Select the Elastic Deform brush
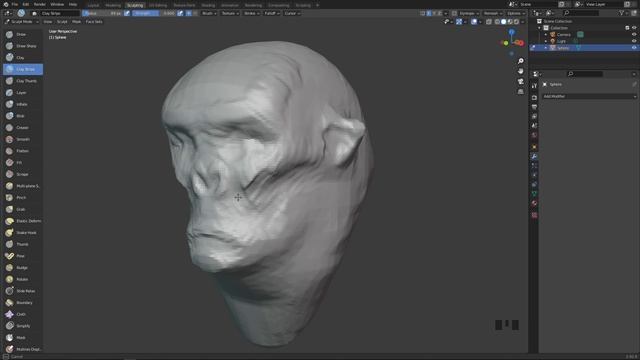 click(x=22, y=221)
